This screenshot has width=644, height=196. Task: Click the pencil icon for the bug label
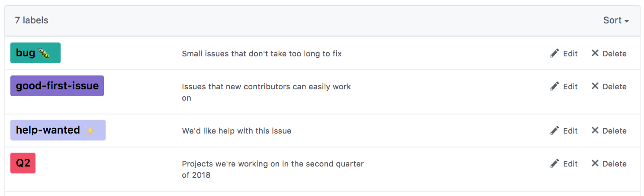tap(554, 53)
